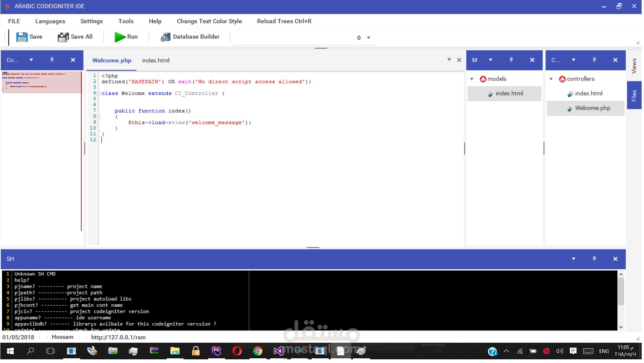Click the file icon next to Welcome.php
The width and height of the screenshot is (644, 363).
point(570,108)
